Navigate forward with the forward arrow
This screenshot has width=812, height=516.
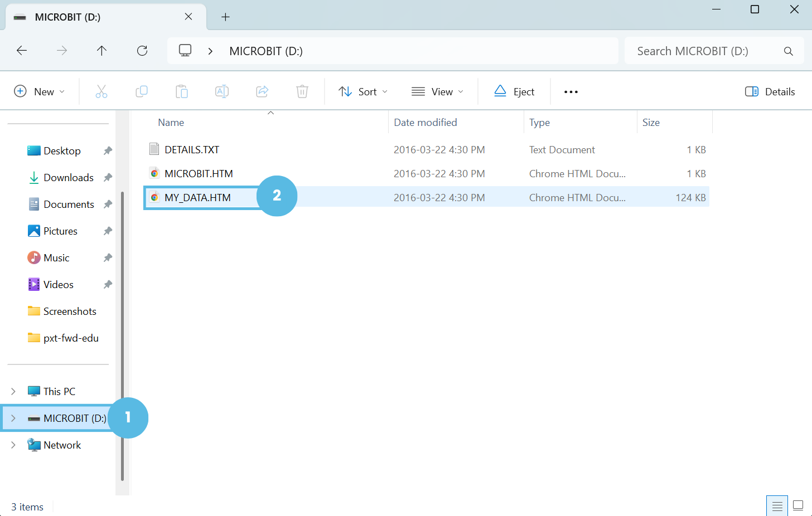click(62, 51)
